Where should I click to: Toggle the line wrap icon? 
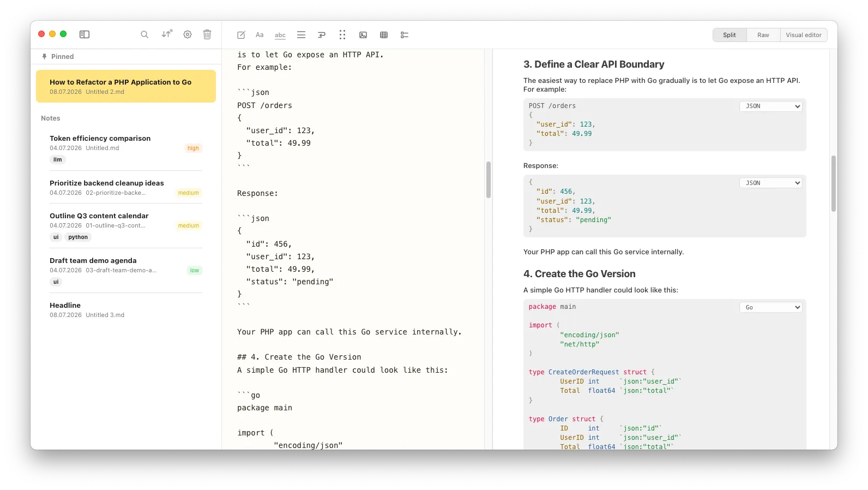pos(322,35)
